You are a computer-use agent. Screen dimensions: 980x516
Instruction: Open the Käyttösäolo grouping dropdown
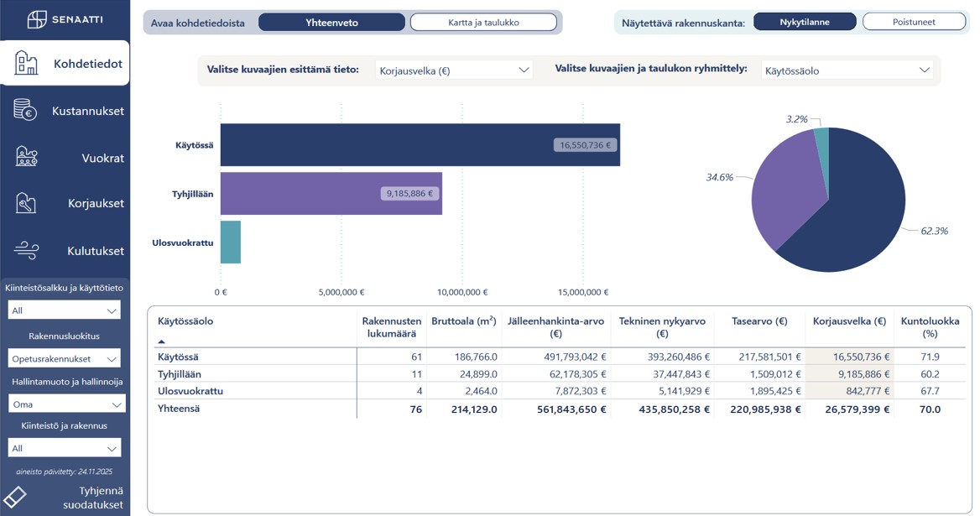[847, 70]
